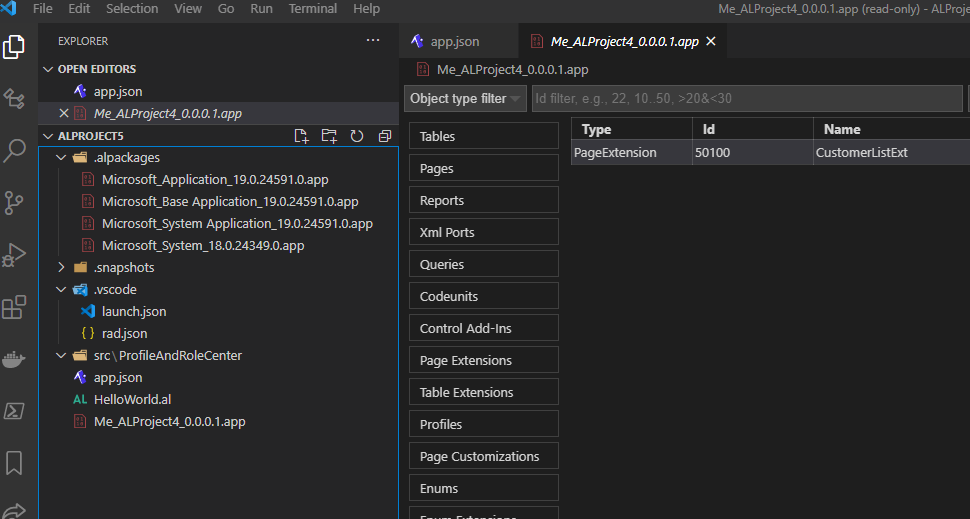970x519 pixels.
Task: Open Microsoft_System Application_19.0.24591.0.app file
Action: click(x=218, y=224)
